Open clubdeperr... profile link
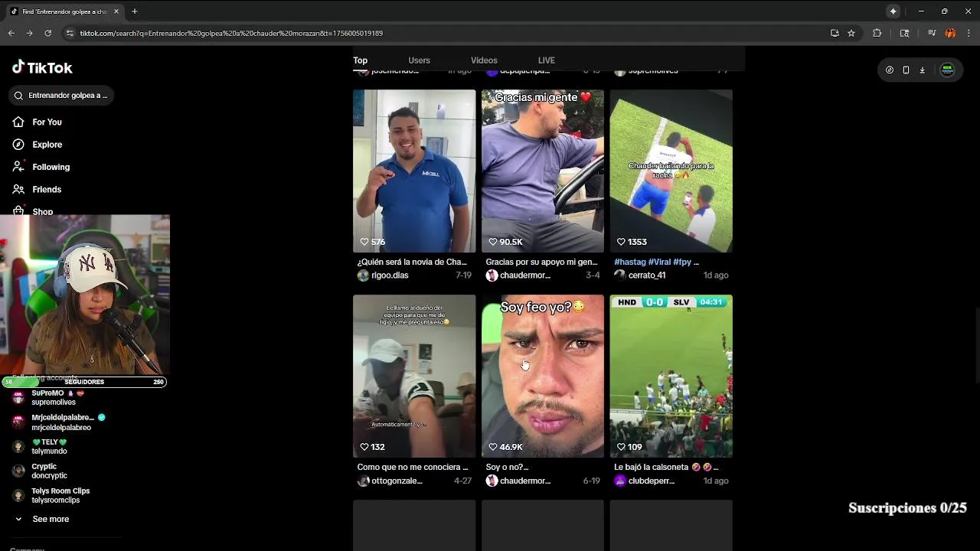The width and height of the screenshot is (980, 551). coord(652,481)
